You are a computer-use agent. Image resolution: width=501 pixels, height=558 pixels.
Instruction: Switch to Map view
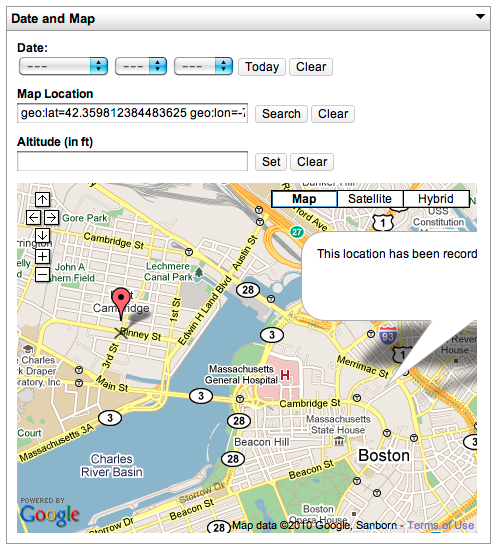click(x=304, y=199)
